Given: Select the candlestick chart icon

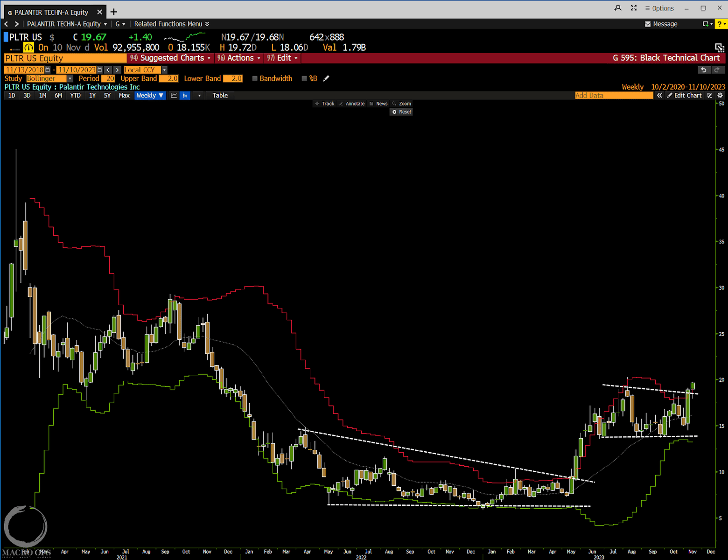Looking at the screenshot, I should [185, 95].
